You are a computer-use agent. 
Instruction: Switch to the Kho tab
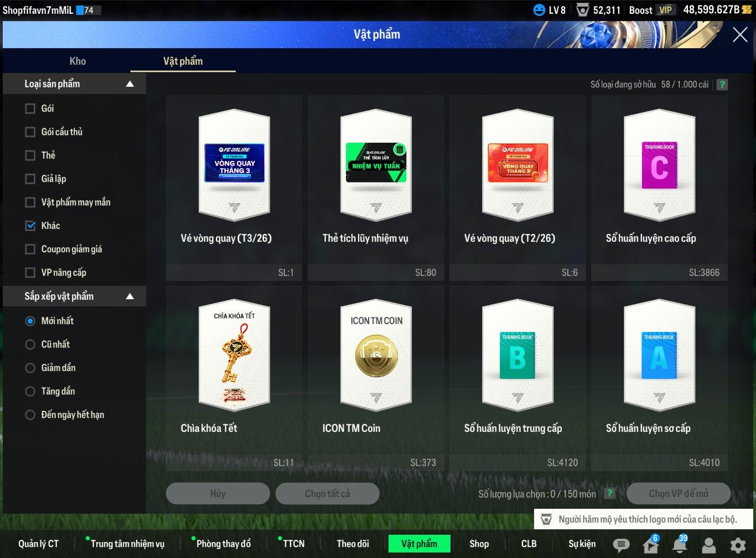click(77, 61)
